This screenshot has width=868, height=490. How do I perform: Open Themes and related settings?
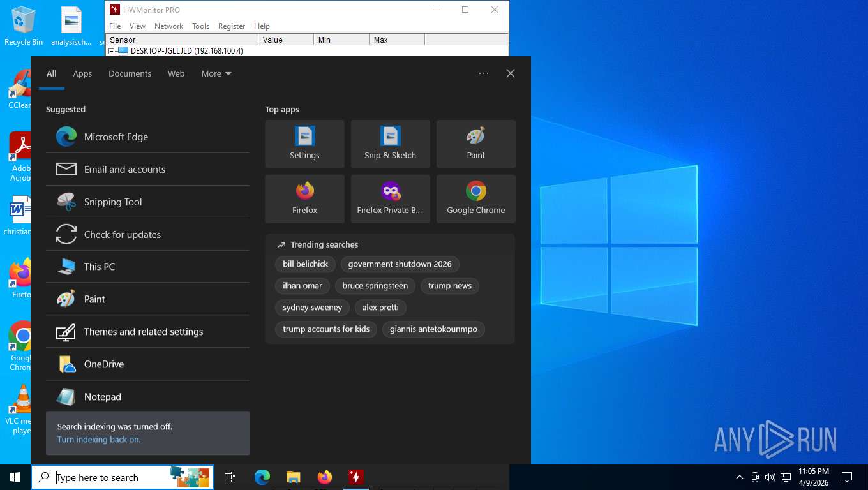click(147, 332)
